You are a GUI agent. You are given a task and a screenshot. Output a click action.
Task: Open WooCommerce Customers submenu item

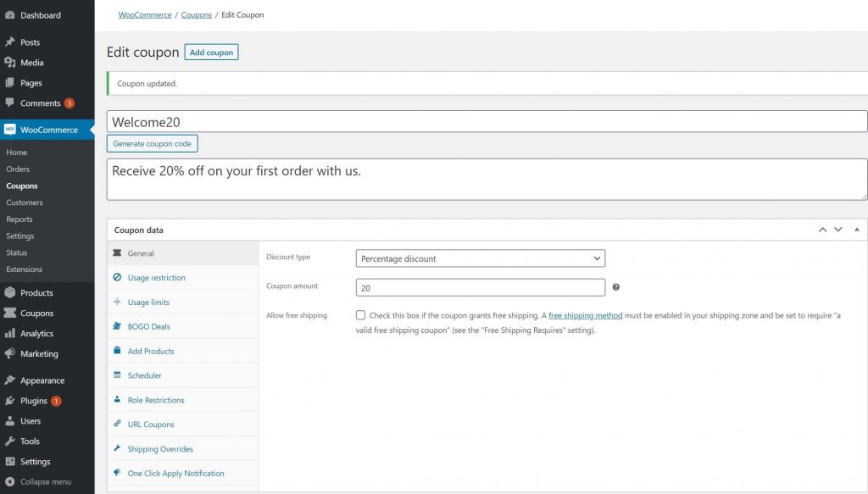(25, 203)
